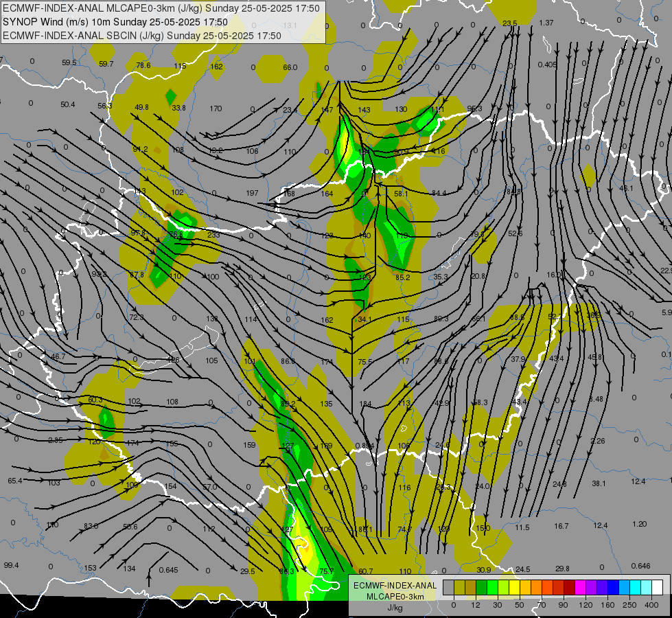The width and height of the screenshot is (672, 618).
Task: Click the map value 8.48
Action: click(x=596, y=399)
